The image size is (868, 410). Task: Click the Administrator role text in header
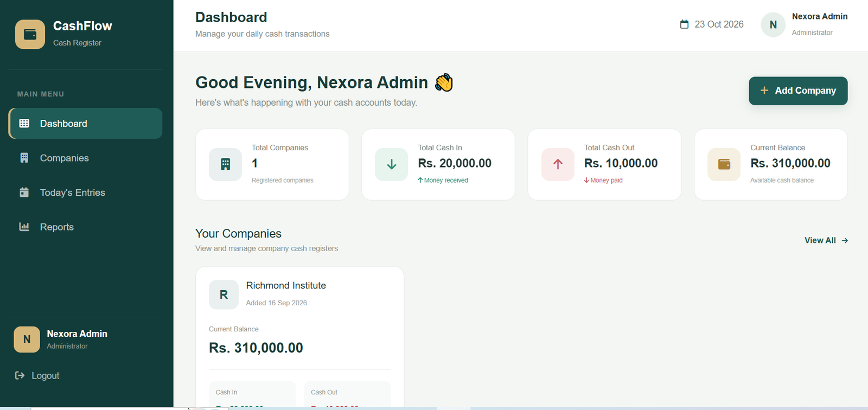812,33
